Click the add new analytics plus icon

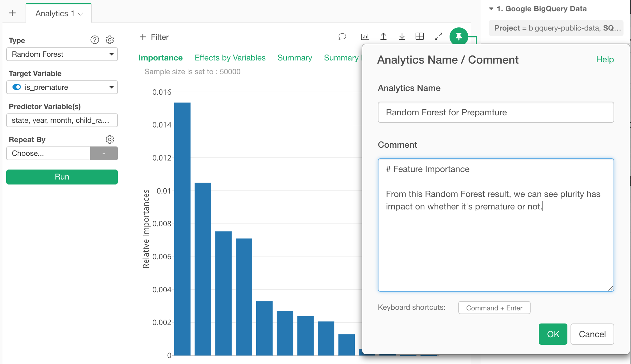point(12,13)
